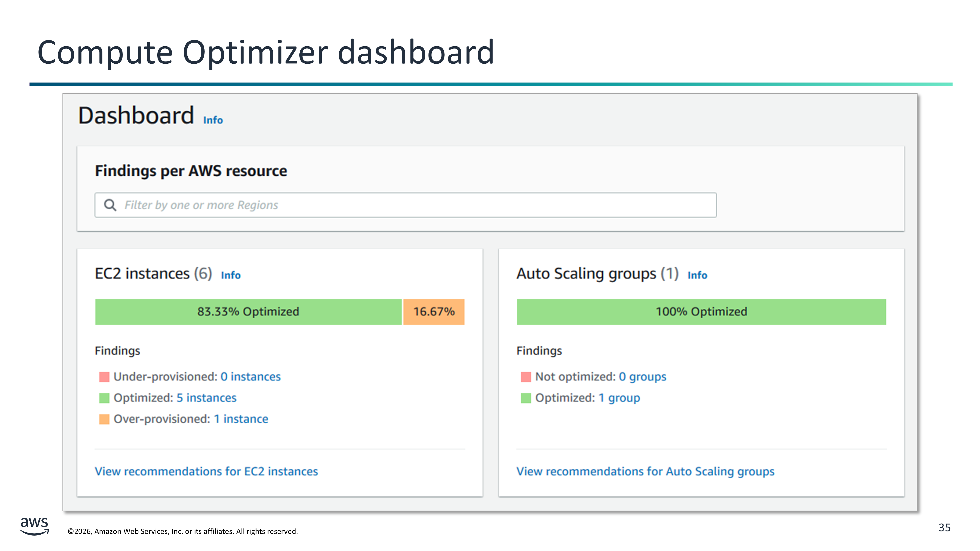Open the 1 instance over-provisioned link
Image resolution: width=980 pixels, height=551 pixels.
[241, 419]
